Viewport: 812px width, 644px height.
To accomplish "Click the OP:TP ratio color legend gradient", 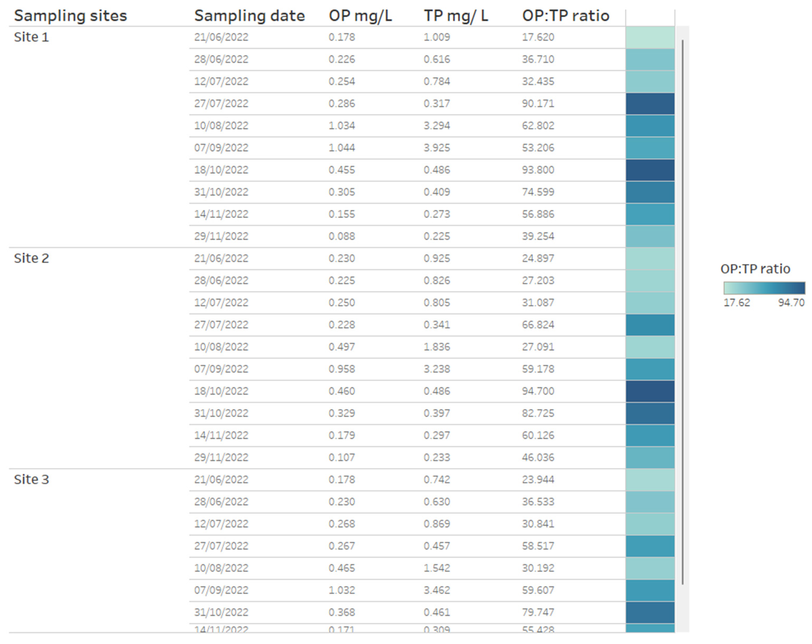I will point(764,288).
